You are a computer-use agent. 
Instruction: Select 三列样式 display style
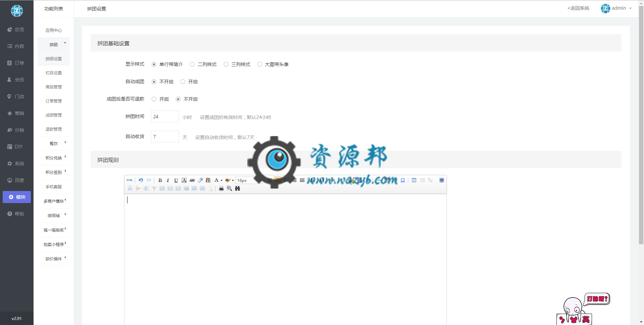pyautogui.click(x=226, y=64)
